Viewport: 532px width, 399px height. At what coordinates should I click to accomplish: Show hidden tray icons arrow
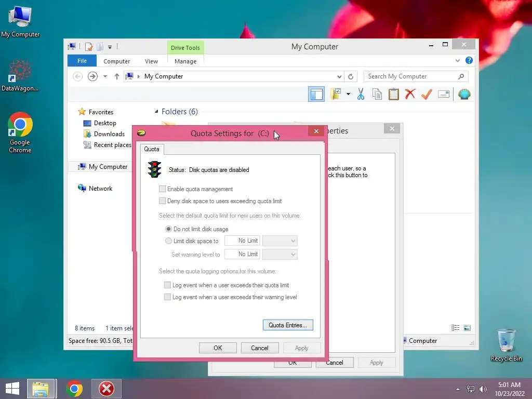click(458, 389)
